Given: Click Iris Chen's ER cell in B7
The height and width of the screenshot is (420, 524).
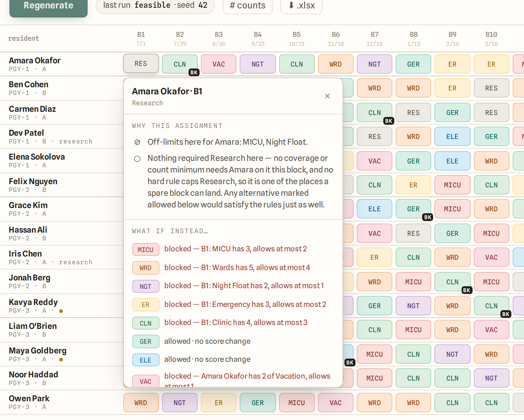Looking at the screenshot, I should [375, 257].
